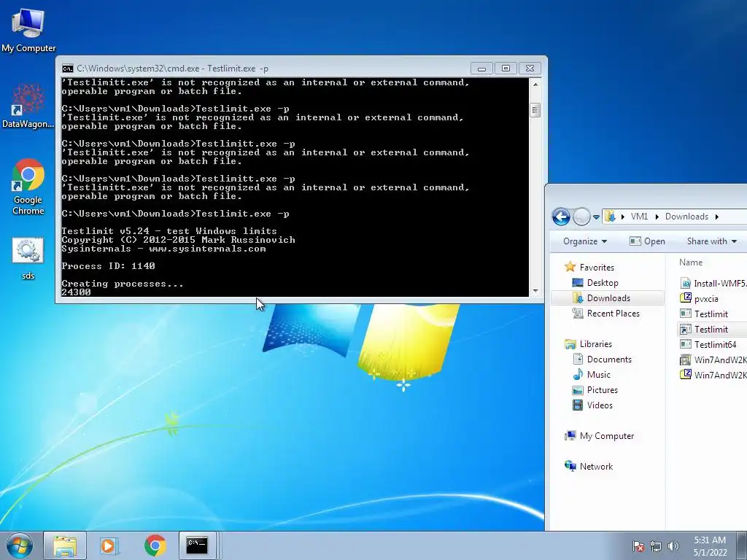Click the cmd scrollbar down arrow
The width and height of the screenshot is (747, 560).
tap(535, 290)
